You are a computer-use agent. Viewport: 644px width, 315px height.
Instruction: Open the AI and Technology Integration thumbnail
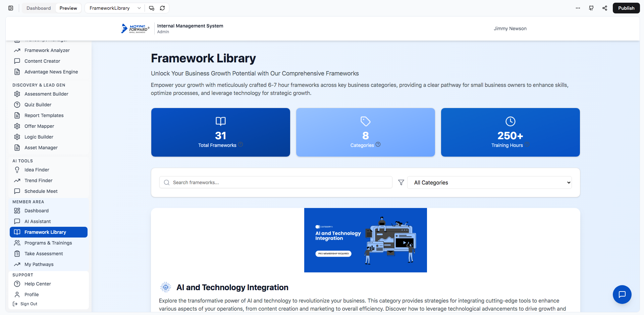365,240
